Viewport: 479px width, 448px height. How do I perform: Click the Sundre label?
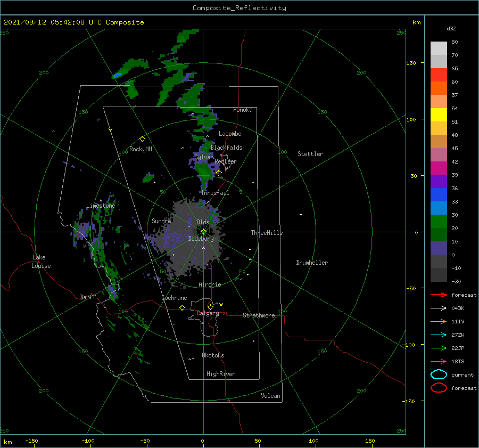click(161, 221)
